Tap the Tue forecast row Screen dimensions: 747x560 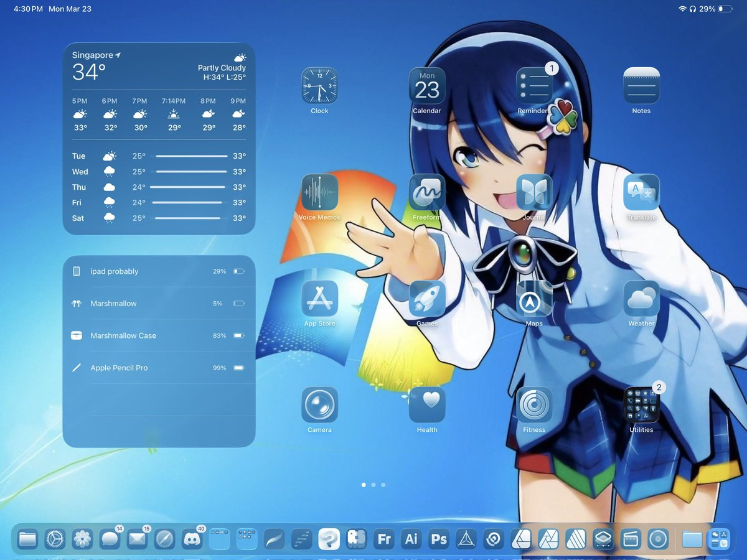point(159,156)
